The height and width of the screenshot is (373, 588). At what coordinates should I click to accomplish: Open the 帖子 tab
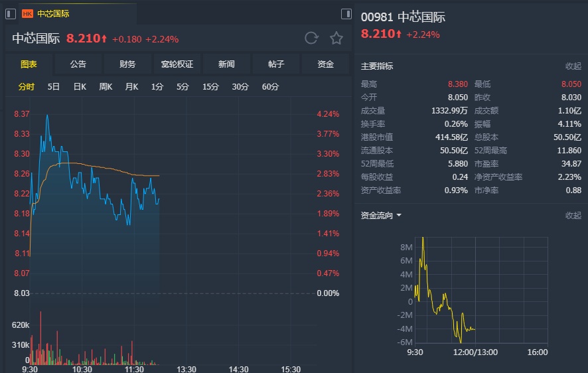[276, 64]
